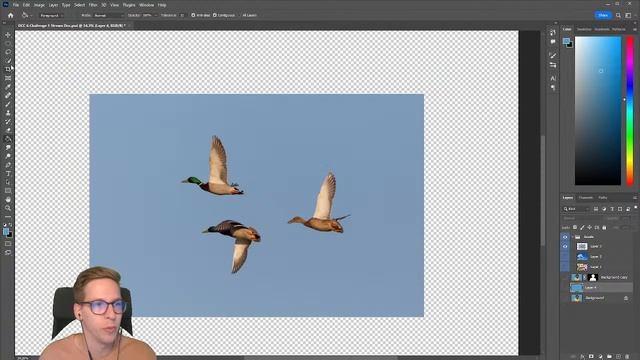Pick a color in the color field

click(598, 111)
